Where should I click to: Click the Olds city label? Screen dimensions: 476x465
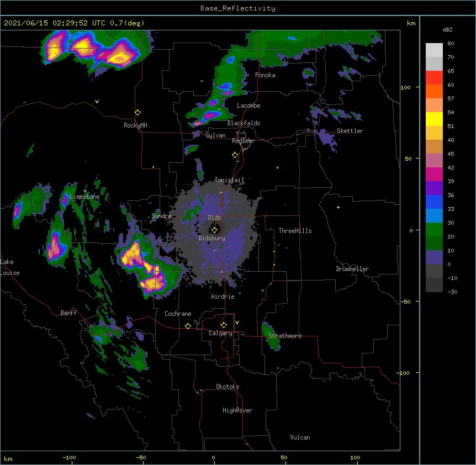coord(214,218)
